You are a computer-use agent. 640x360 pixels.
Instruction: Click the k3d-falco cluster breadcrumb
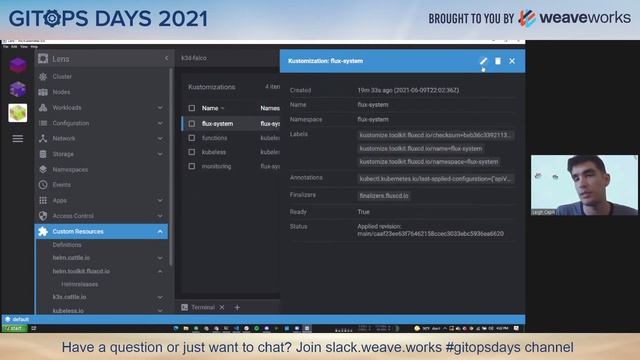(x=194, y=58)
